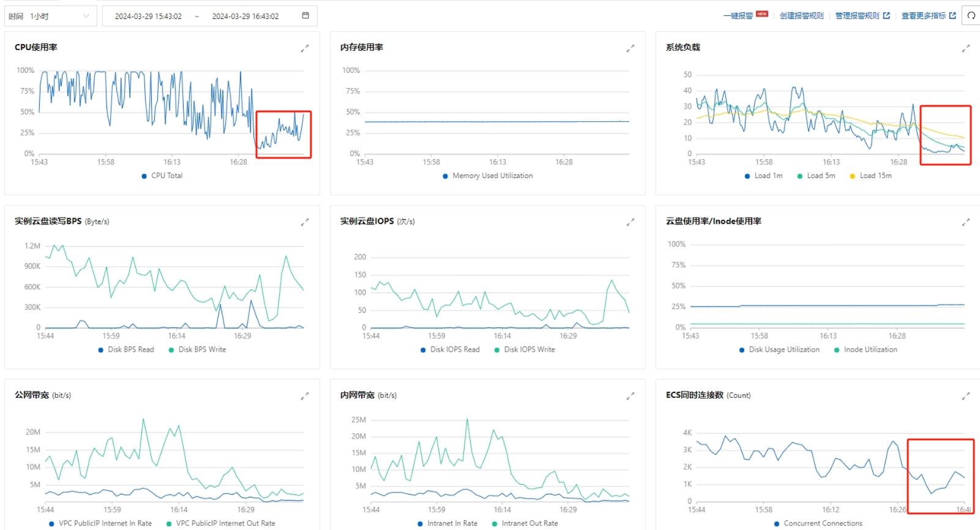This screenshot has width=980, height=530.
Task: Expand the CPU使用率 chart to fullscreen
Action: [305, 48]
